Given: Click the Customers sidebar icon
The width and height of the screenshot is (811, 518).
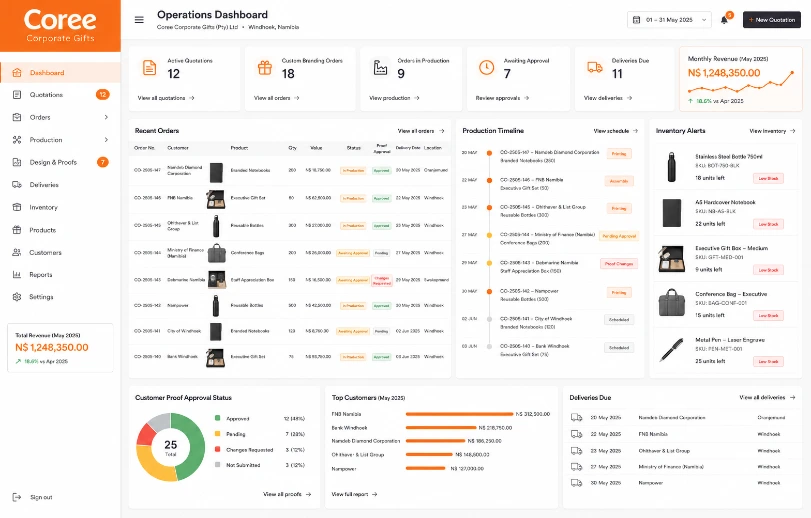Looking at the screenshot, I should click(x=17, y=252).
